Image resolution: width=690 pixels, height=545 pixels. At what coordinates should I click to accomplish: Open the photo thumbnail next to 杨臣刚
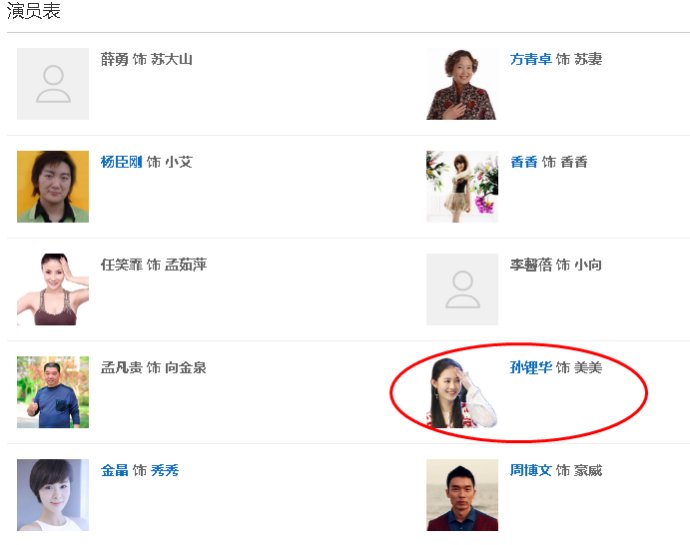pos(53,186)
